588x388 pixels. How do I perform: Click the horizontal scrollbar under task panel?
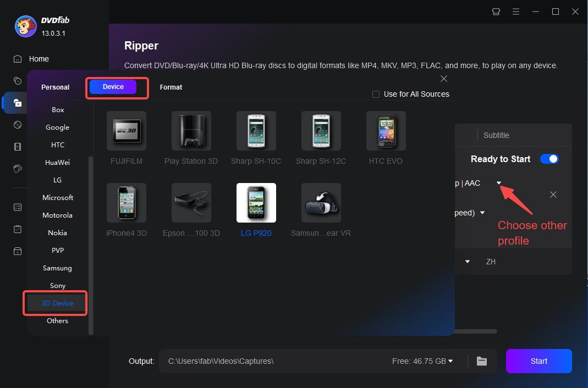click(476, 331)
